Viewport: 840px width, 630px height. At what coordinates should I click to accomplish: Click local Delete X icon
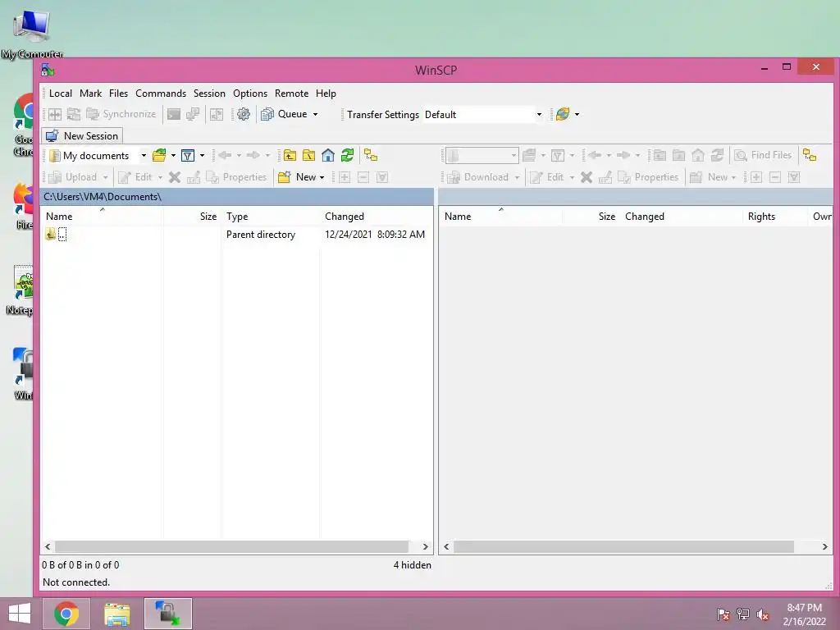tap(175, 177)
